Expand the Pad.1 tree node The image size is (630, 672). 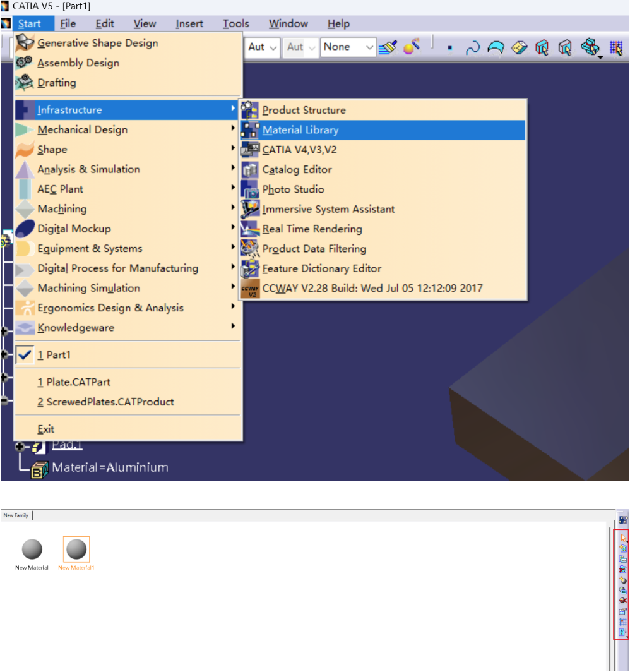click(x=20, y=447)
